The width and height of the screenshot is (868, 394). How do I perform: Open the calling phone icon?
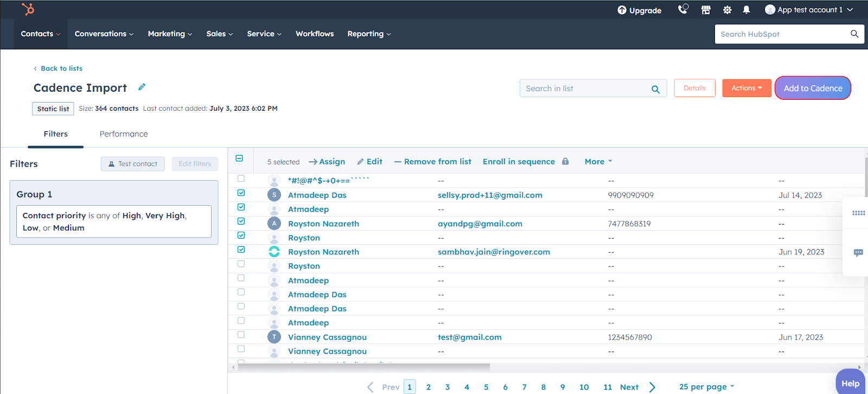click(x=682, y=9)
